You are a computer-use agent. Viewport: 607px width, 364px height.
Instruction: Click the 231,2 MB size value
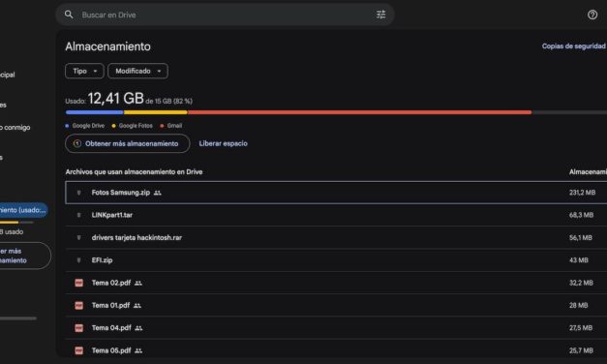pos(582,193)
